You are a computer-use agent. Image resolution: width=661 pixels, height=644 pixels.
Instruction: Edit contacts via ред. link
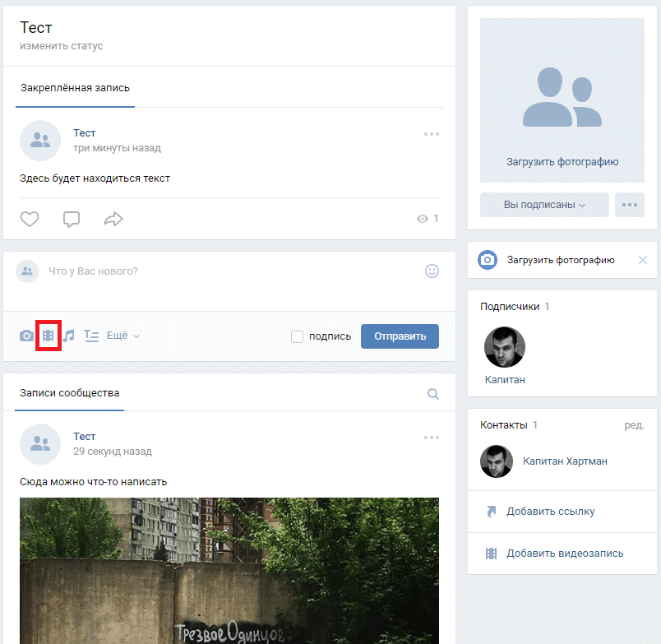[x=634, y=425]
